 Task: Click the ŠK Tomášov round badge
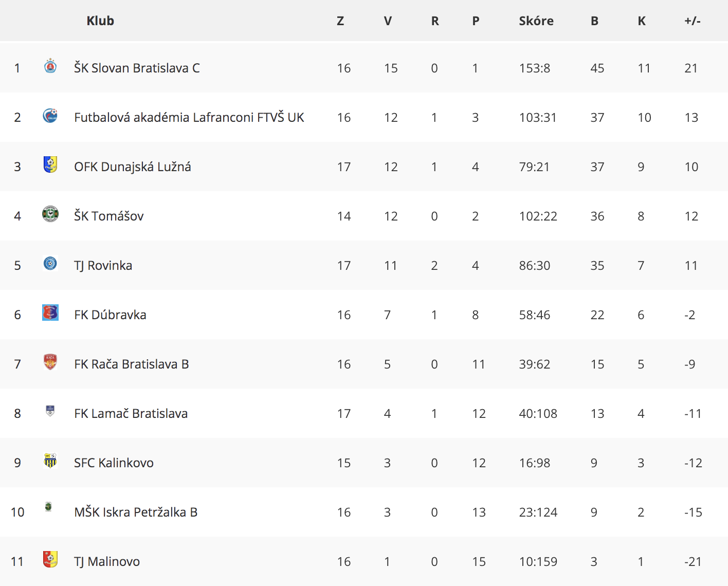coord(50,214)
